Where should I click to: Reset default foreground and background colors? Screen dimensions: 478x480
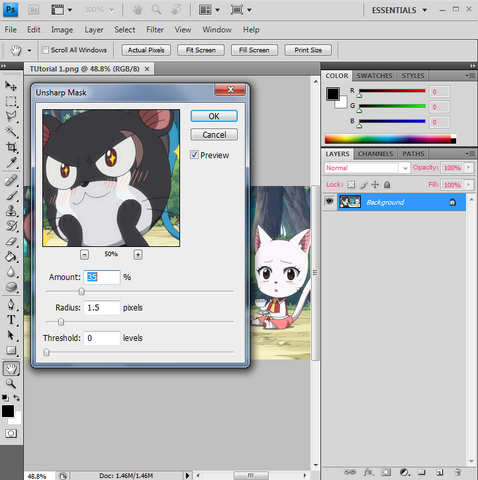tap(5, 398)
